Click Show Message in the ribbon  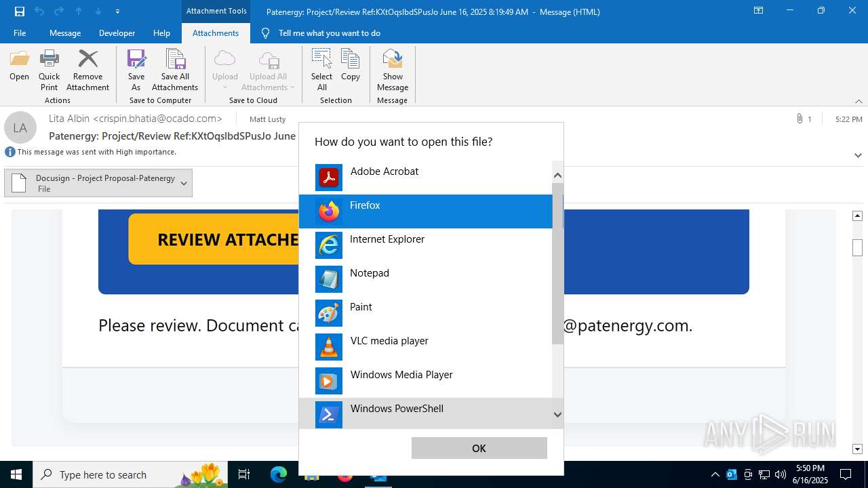[x=393, y=70]
